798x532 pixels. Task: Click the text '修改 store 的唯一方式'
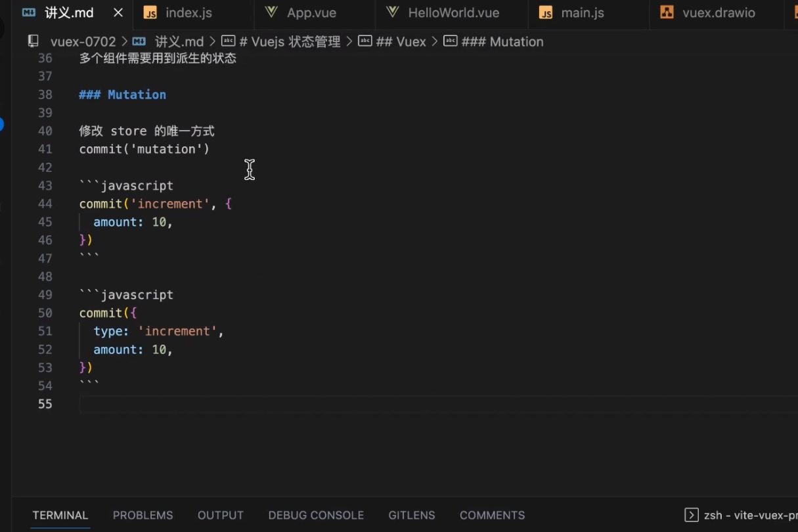point(146,131)
